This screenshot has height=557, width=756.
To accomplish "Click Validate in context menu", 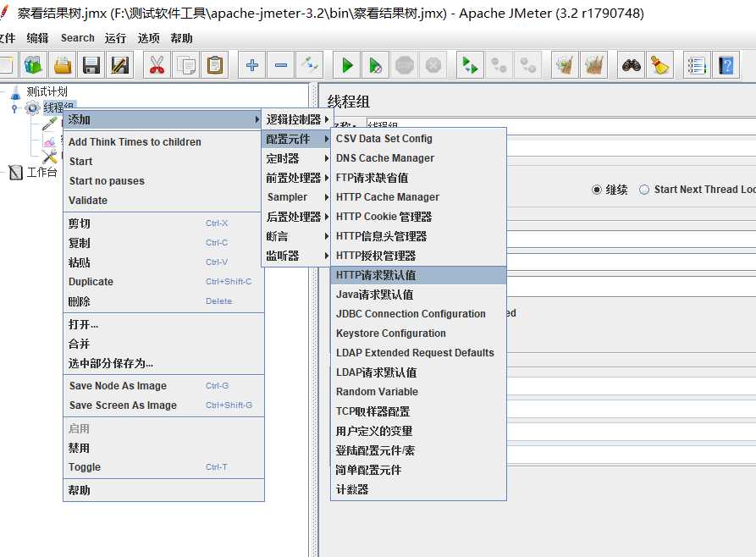I will click(163, 200).
